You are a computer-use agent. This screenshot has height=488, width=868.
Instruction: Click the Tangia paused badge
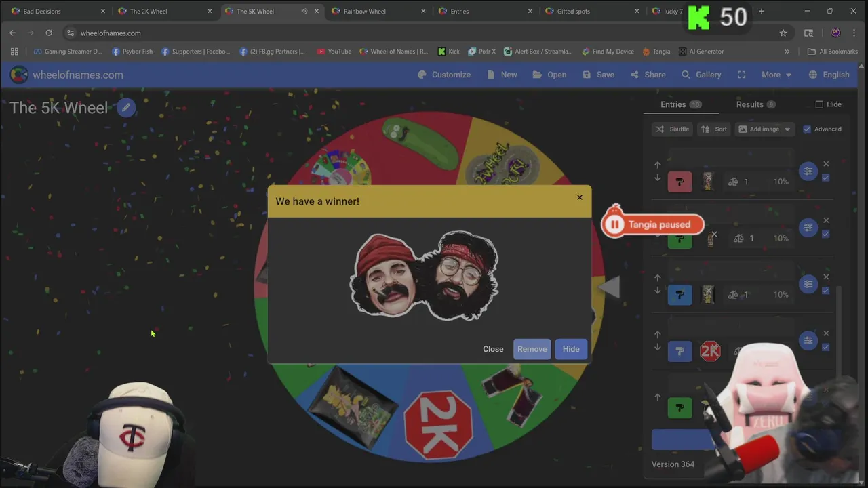click(652, 224)
